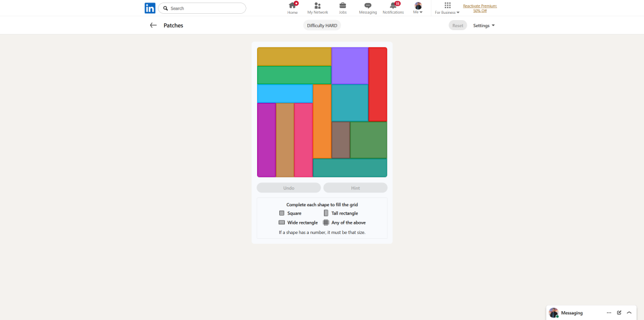Open the My Network tab
The image size is (644, 320).
pyautogui.click(x=318, y=8)
